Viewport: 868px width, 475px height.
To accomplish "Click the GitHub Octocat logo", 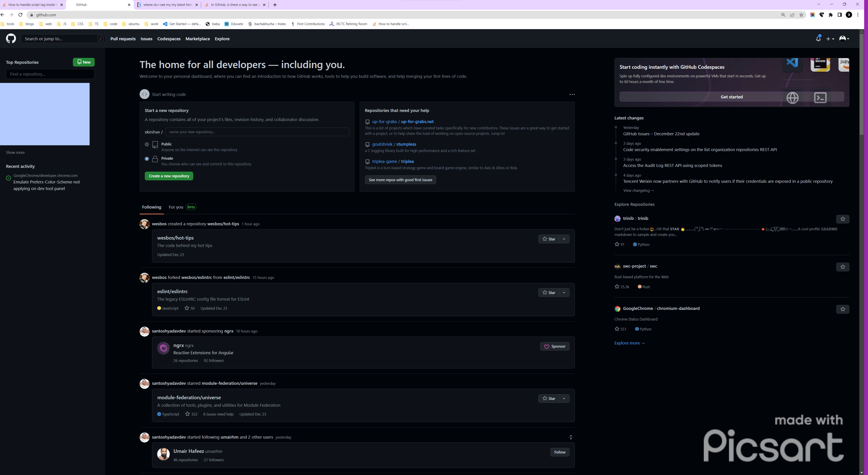I will pyautogui.click(x=11, y=38).
